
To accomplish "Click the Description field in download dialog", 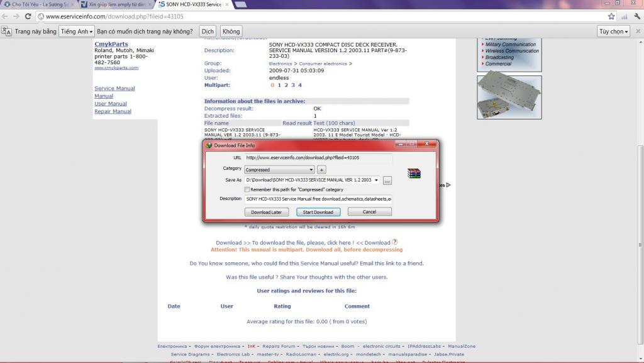I will pos(318,199).
